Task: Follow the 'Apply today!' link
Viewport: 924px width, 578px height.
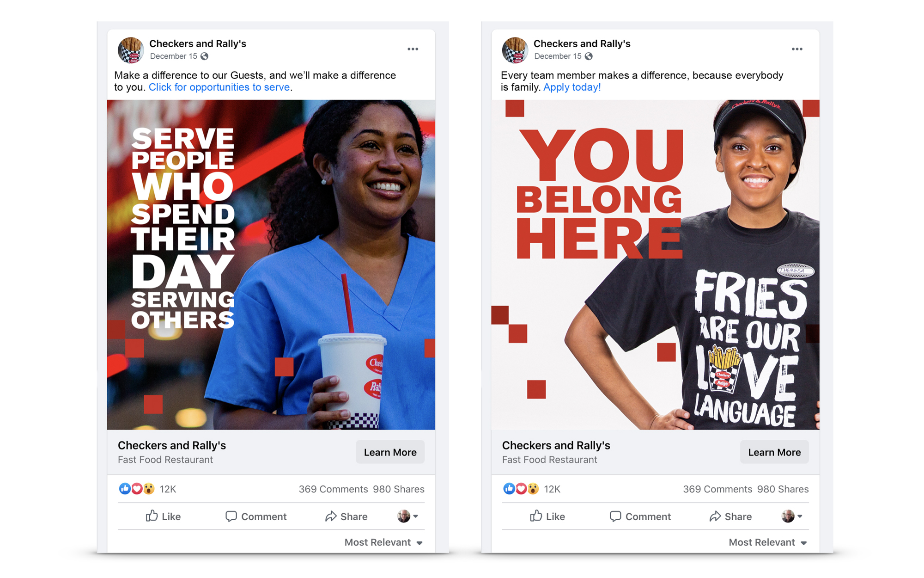Action: click(572, 87)
